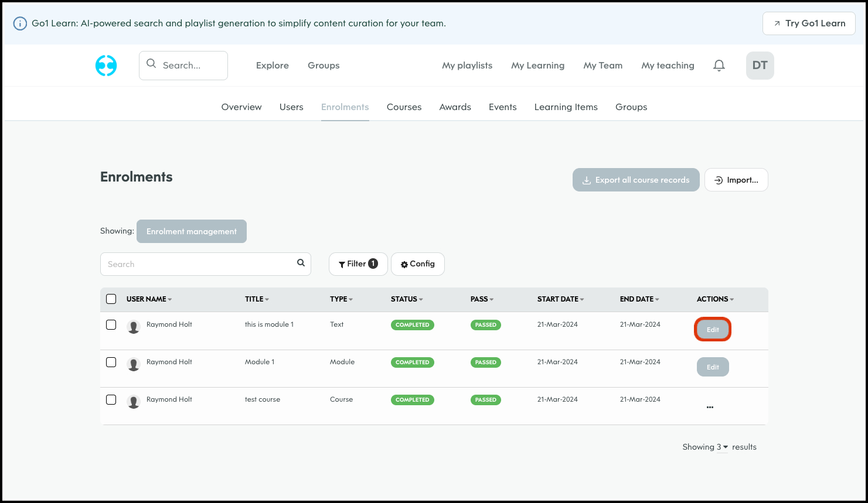
Task: Click the info icon in the banner
Action: (20, 23)
